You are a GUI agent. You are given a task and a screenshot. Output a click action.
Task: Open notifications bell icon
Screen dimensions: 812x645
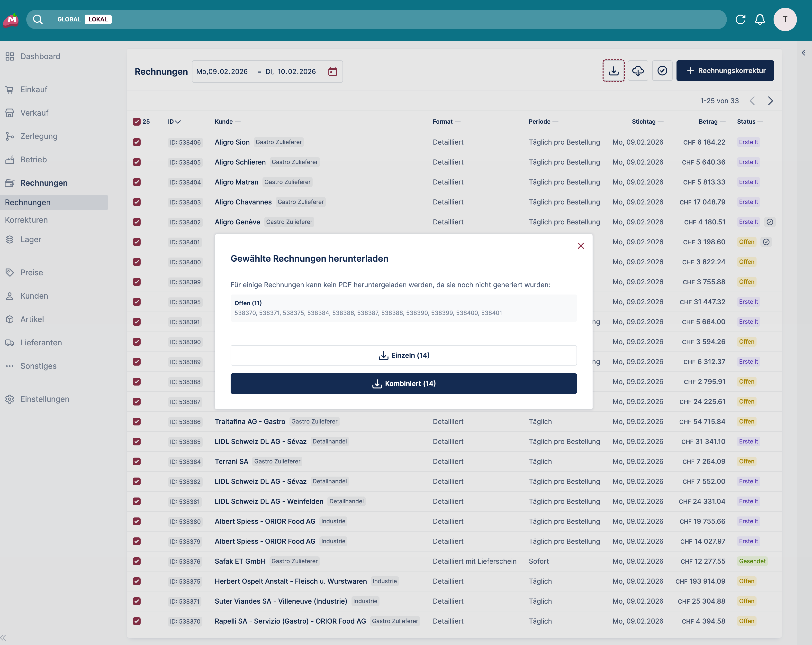coord(760,19)
